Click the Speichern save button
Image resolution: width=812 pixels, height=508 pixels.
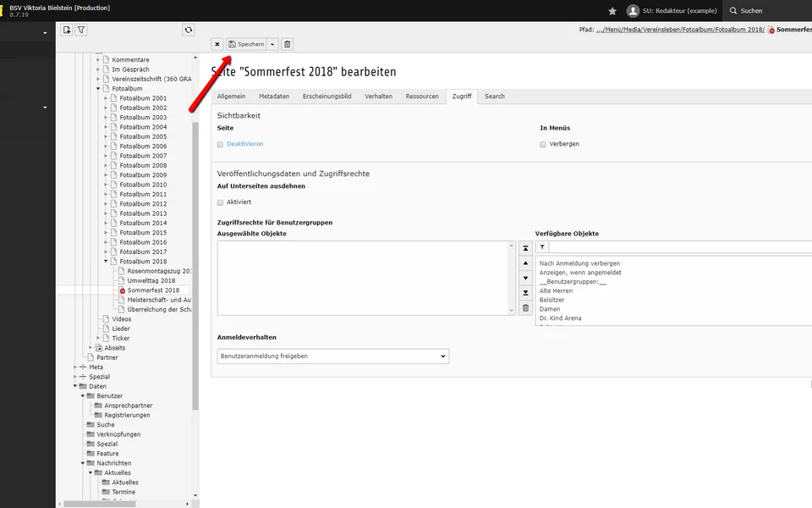pos(246,44)
